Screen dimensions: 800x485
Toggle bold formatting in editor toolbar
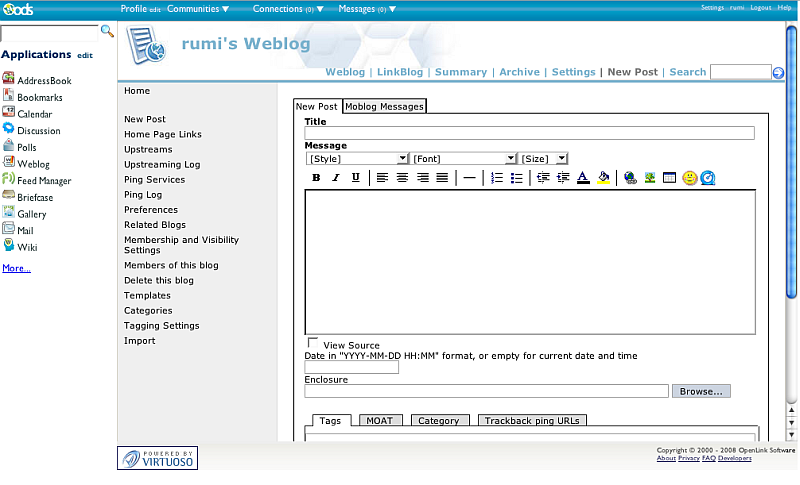(x=316, y=178)
